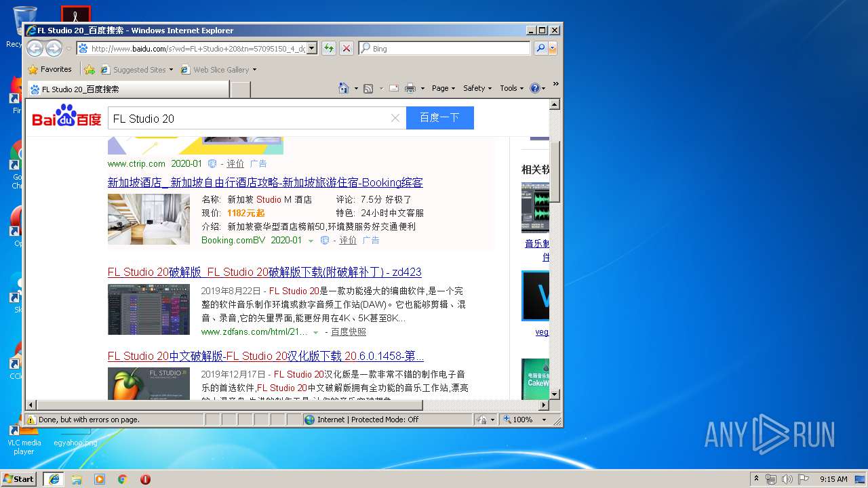Screen dimensions: 868x488
Task: Open the 100% zoom level control
Action: click(525, 420)
